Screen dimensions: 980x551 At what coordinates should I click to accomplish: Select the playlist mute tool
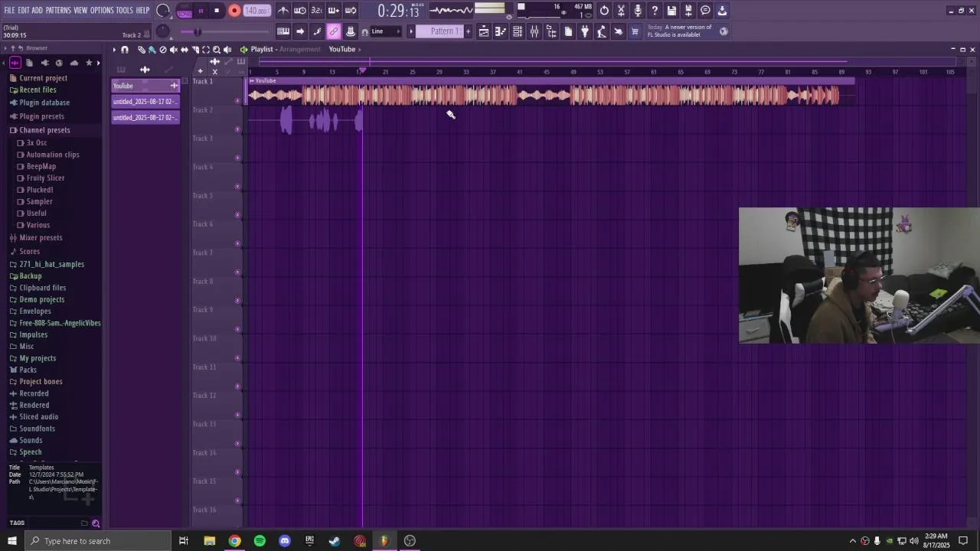173,50
